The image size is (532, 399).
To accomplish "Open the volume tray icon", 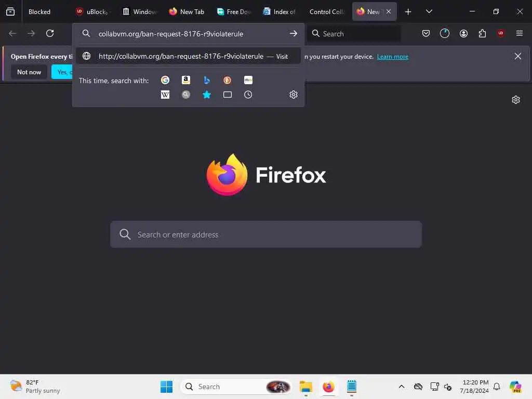I will coord(448,387).
